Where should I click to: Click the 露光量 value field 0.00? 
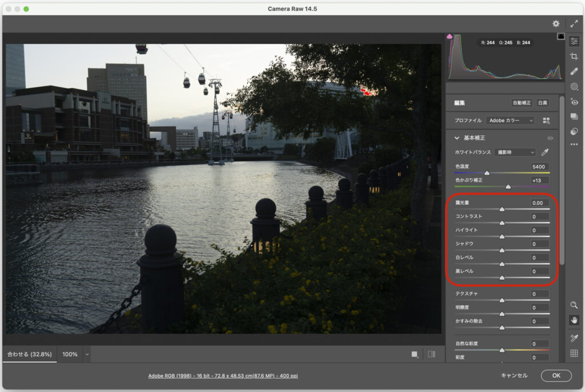539,203
